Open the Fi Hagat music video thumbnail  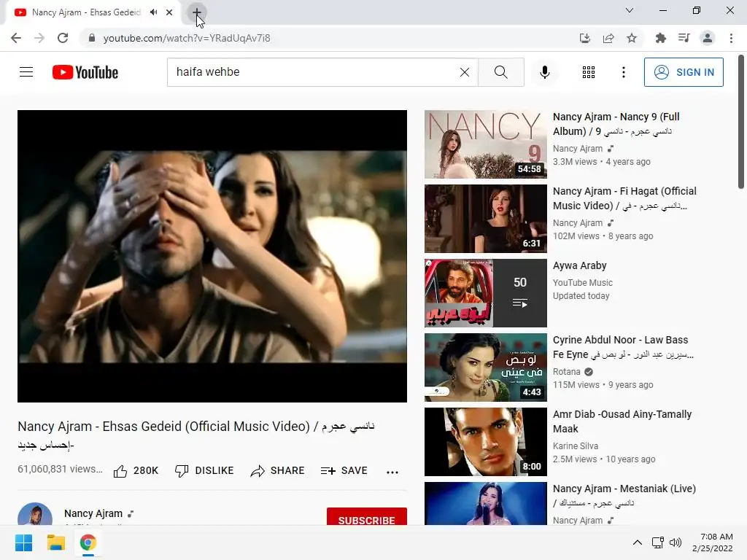[x=485, y=219]
